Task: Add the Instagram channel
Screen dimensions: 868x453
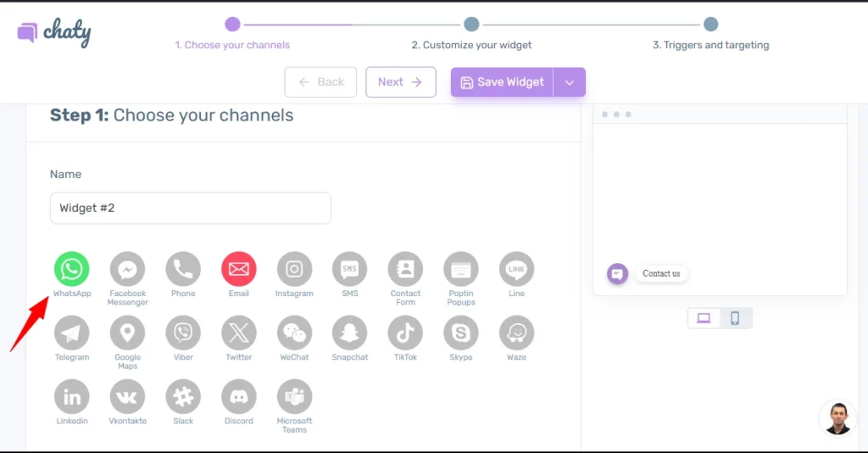Action: [x=294, y=269]
